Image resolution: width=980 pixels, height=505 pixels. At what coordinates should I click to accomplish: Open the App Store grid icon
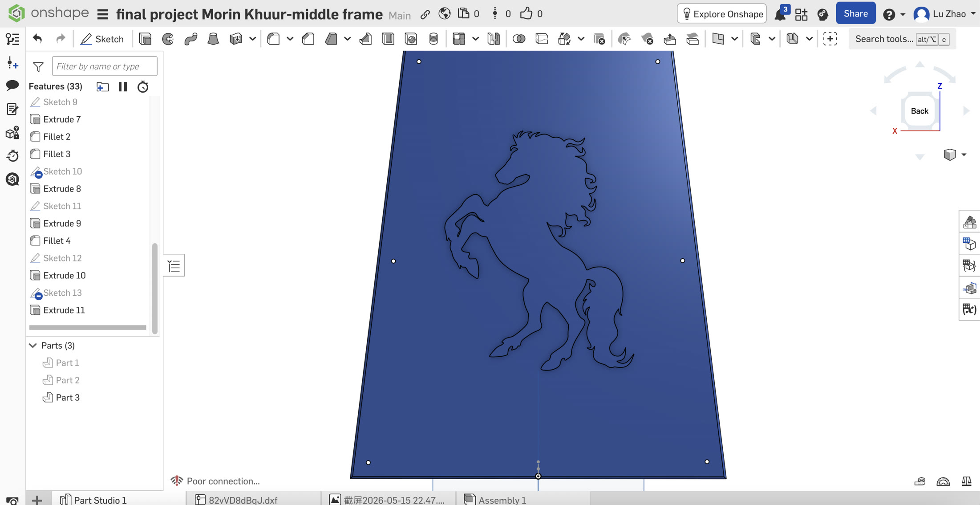click(x=801, y=14)
